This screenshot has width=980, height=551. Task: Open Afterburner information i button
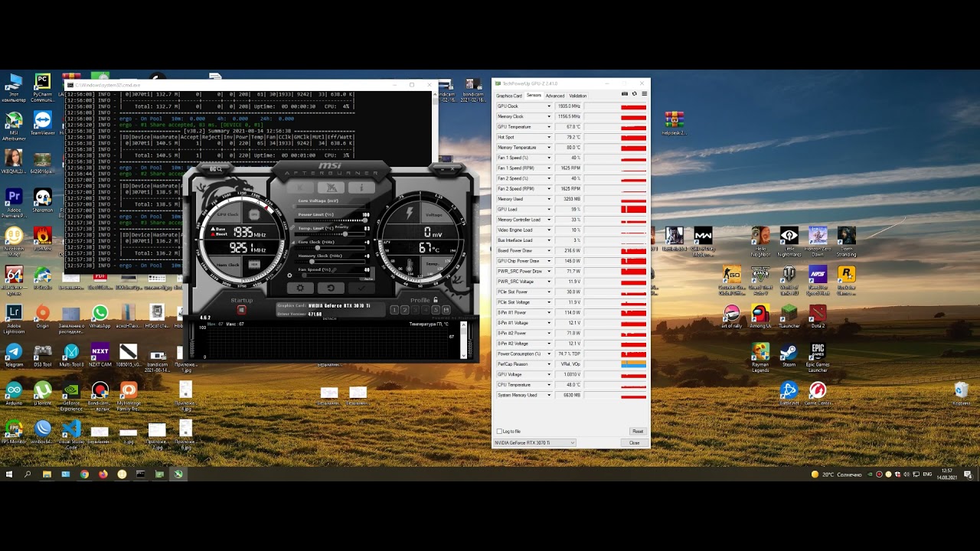(361, 187)
